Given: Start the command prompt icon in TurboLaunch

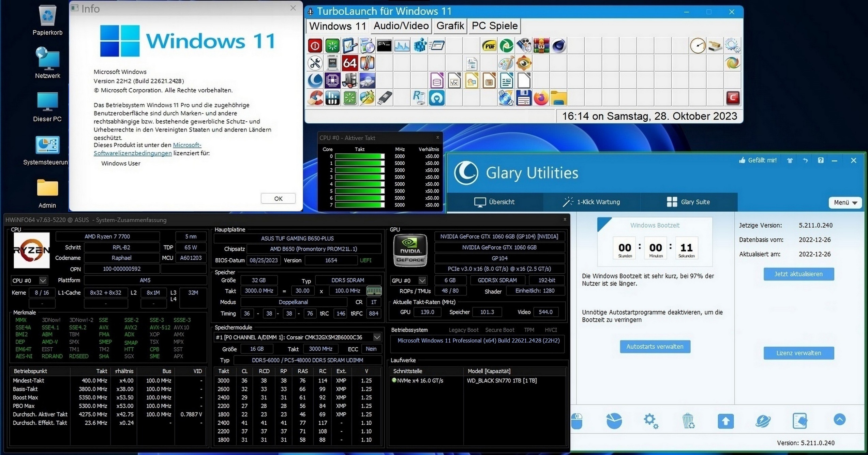Looking at the screenshot, I should pyautogui.click(x=384, y=46).
